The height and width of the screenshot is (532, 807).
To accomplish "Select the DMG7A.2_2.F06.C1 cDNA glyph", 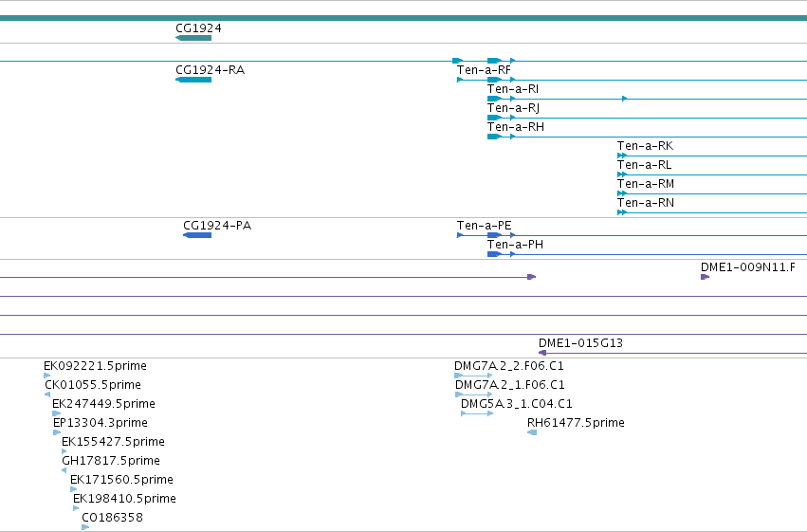I will click(473, 376).
